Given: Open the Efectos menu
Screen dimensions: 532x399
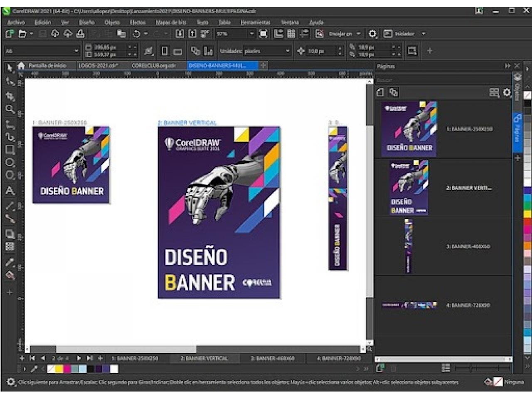Looking at the screenshot, I should pos(138,22).
